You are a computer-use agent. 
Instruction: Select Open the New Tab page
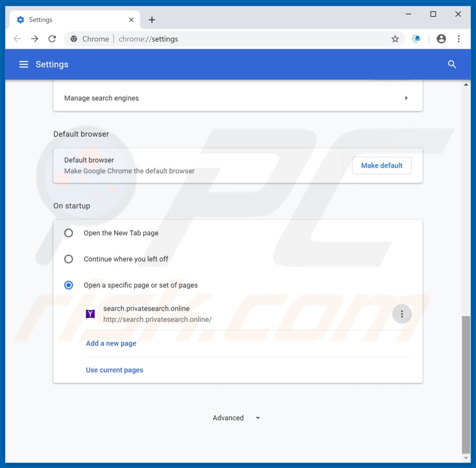tap(69, 233)
